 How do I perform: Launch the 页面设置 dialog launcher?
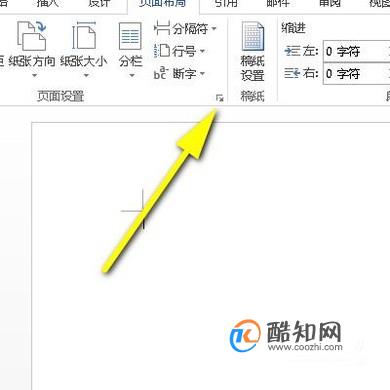[x=219, y=98]
